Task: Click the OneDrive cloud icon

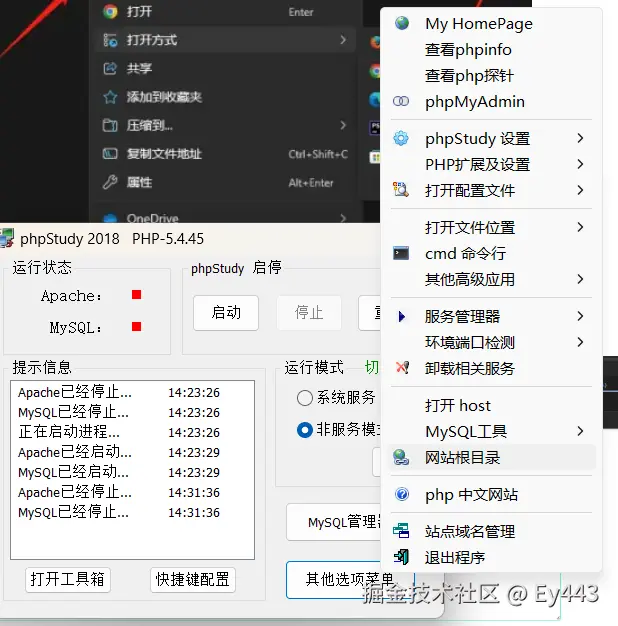Action: click(x=110, y=218)
